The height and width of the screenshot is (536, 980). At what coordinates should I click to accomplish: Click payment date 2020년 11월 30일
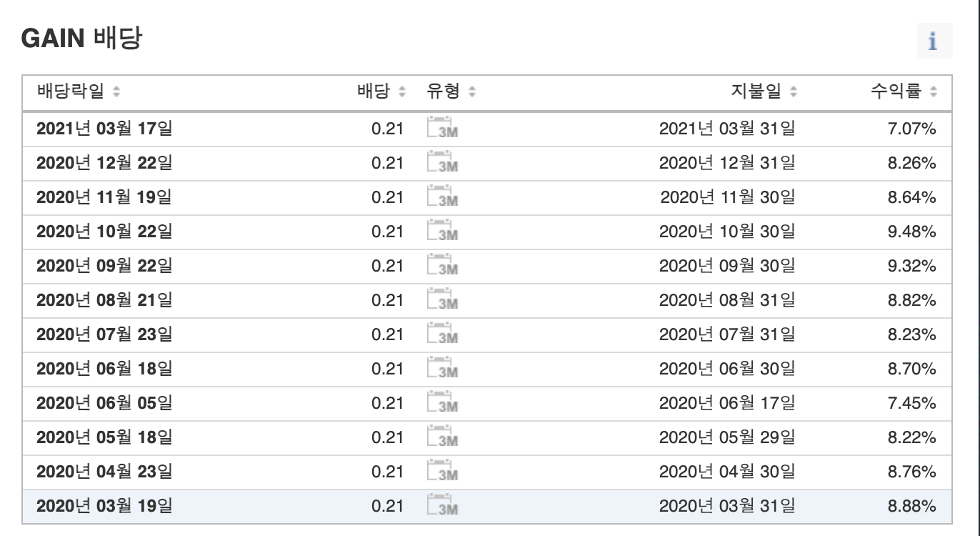tap(727, 197)
